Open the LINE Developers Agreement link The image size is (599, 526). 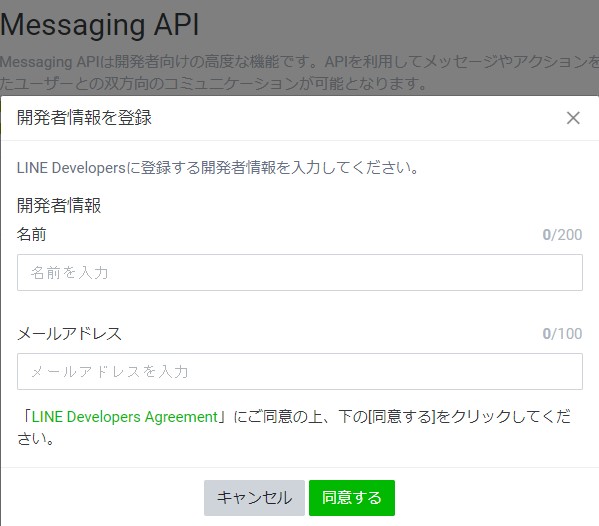[125, 417]
